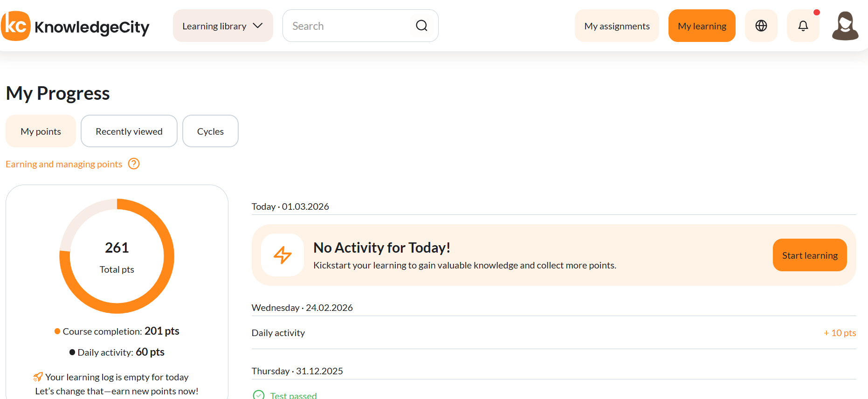This screenshot has height=399, width=868.
Task: Click the Thursday 31.12.2025 date heading
Action: (297, 371)
